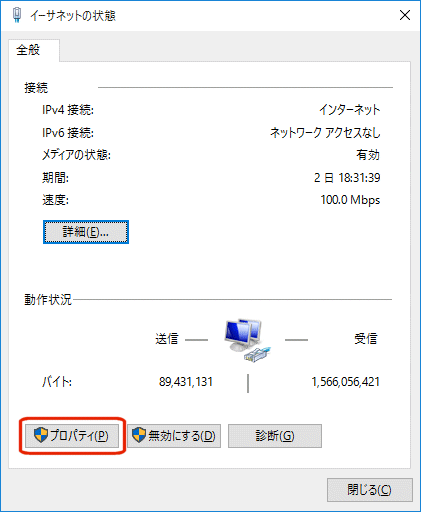Close dialog with 閉じる(C) button
The image size is (421, 512).
pos(370,490)
